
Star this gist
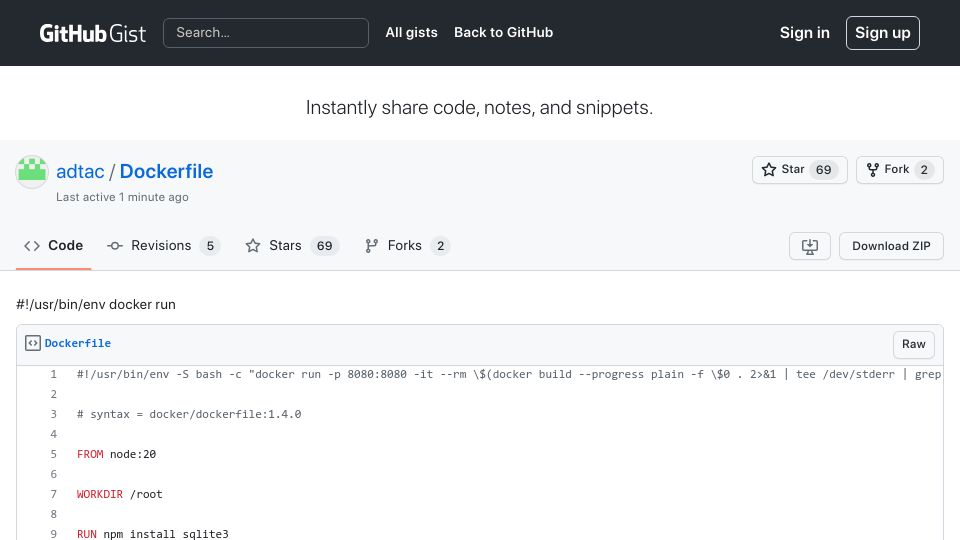(800, 170)
